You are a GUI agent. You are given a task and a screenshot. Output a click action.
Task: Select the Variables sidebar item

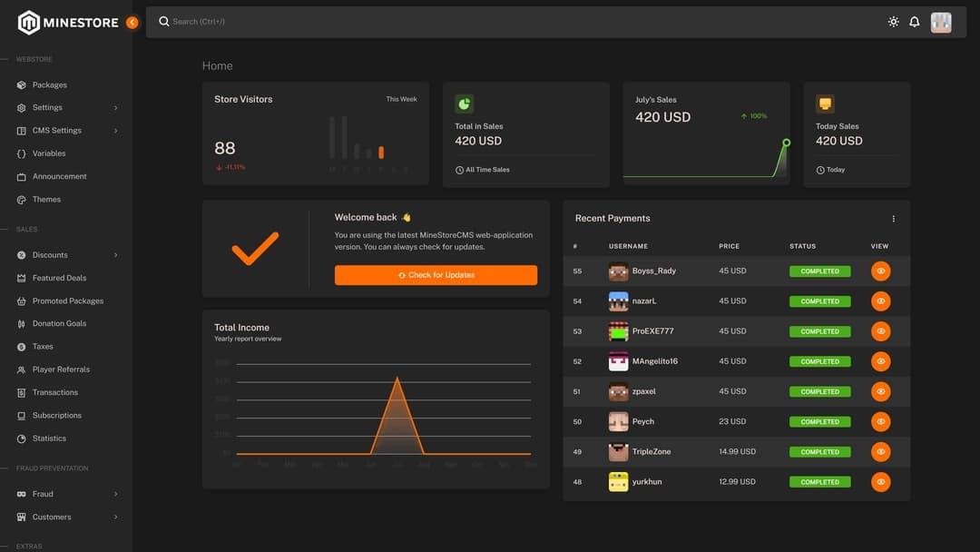(47, 153)
